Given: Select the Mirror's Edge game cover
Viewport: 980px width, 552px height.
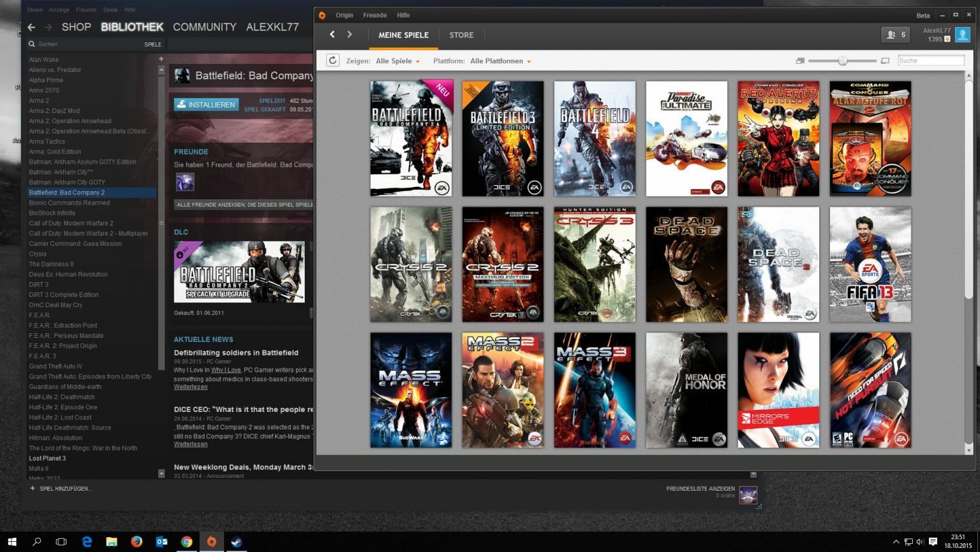Looking at the screenshot, I should [778, 390].
